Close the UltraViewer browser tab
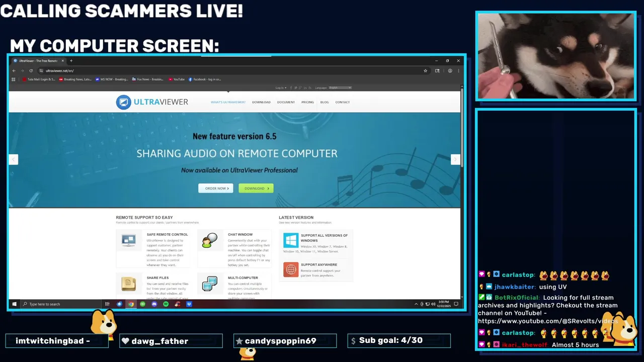 pos(63,61)
